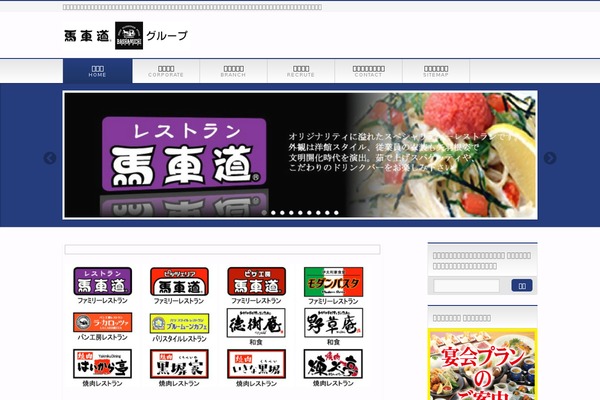Click 和食 caption under 徳樹庵

click(x=256, y=342)
